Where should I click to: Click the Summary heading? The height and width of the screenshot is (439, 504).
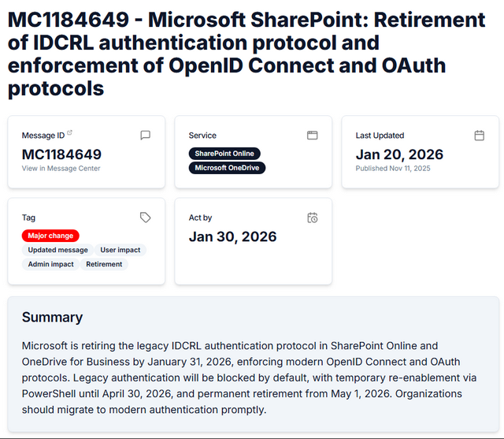52,318
